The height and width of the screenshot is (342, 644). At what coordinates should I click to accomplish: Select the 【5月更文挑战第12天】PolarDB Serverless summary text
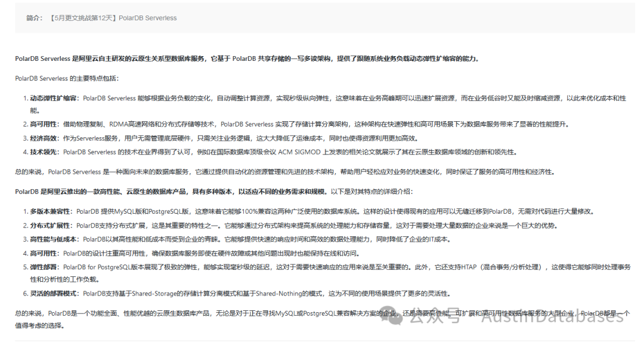pyautogui.click(x=113, y=18)
